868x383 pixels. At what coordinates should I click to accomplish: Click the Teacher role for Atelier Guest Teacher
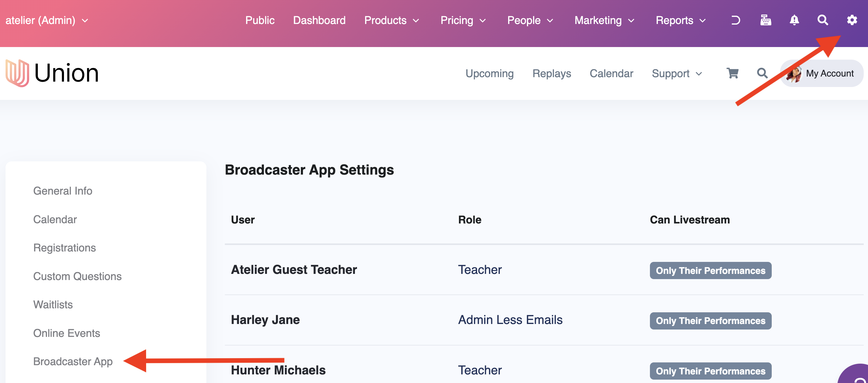tap(480, 270)
